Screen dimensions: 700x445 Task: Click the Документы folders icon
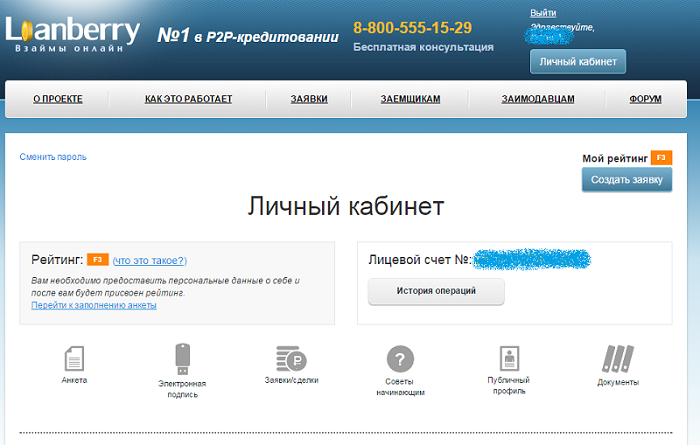618,359
